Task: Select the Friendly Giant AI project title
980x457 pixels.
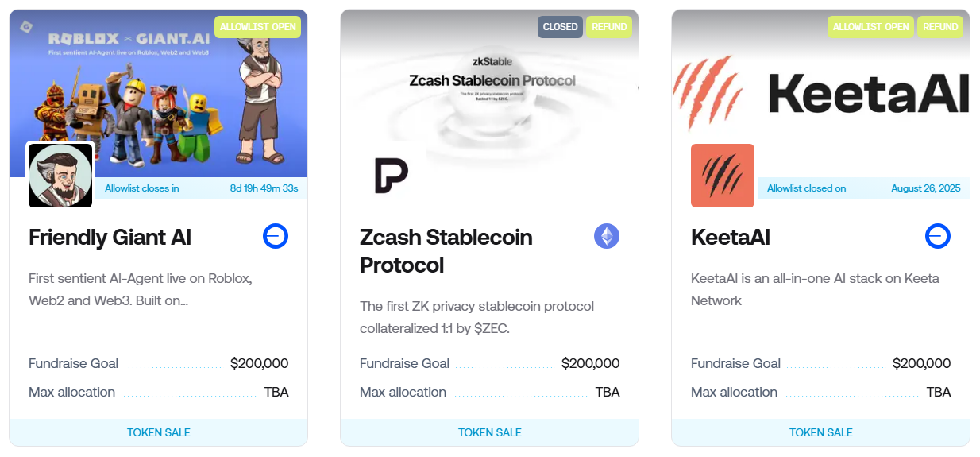Action: coord(110,237)
